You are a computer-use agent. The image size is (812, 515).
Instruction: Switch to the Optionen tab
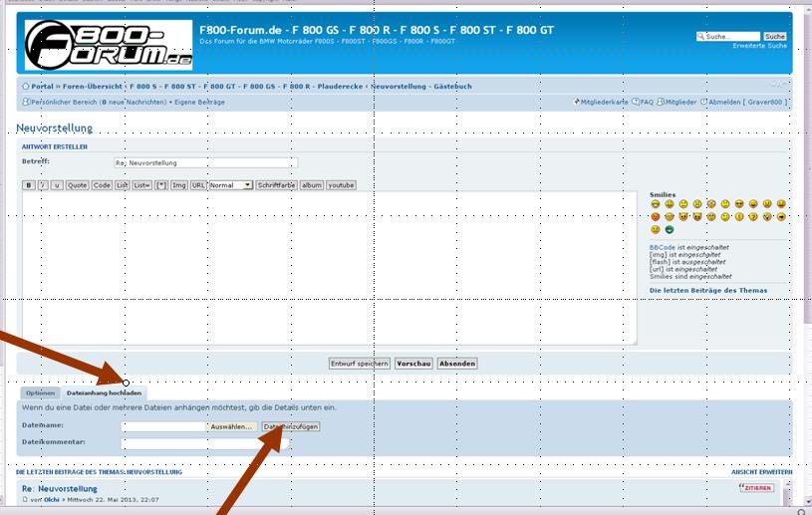[x=40, y=393]
